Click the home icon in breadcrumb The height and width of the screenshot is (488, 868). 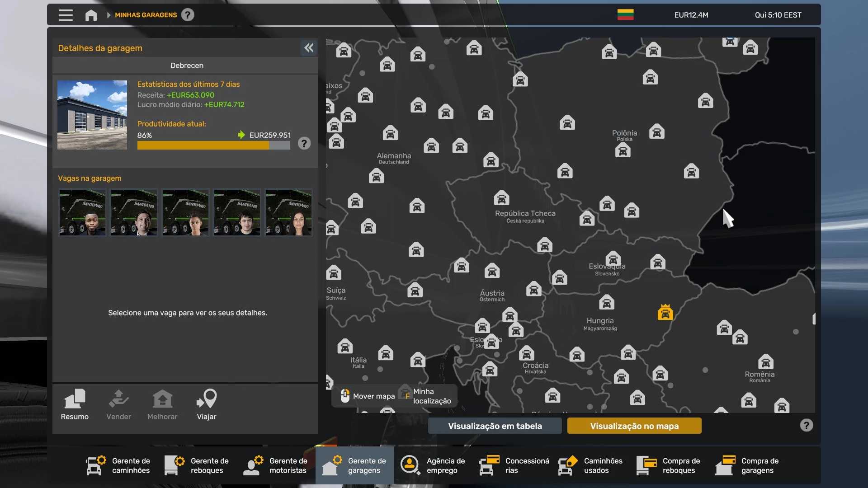pos(91,15)
